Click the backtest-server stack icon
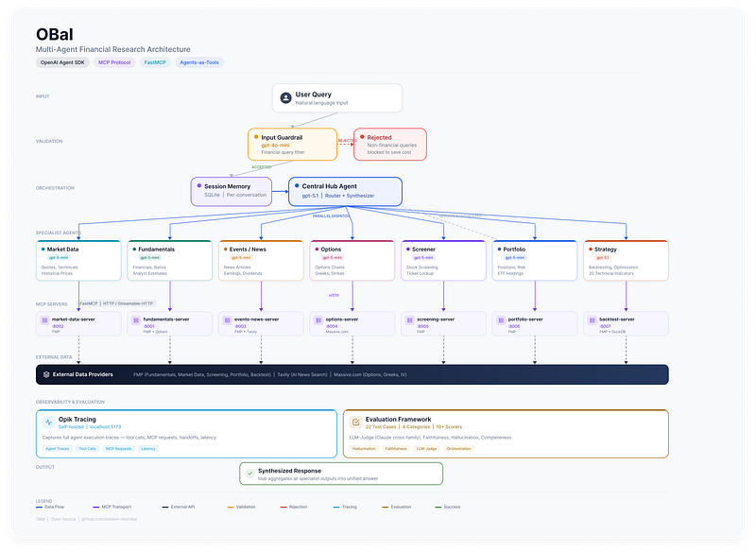 593,320
